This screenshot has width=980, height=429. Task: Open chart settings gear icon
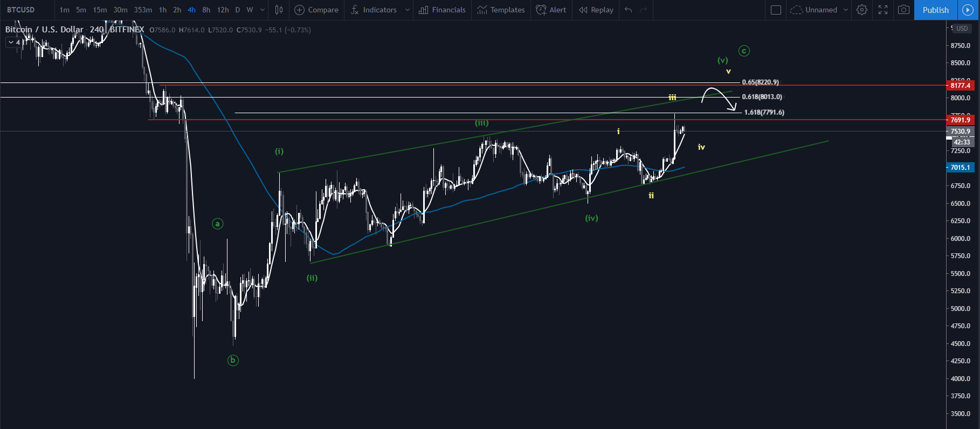(862, 10)
